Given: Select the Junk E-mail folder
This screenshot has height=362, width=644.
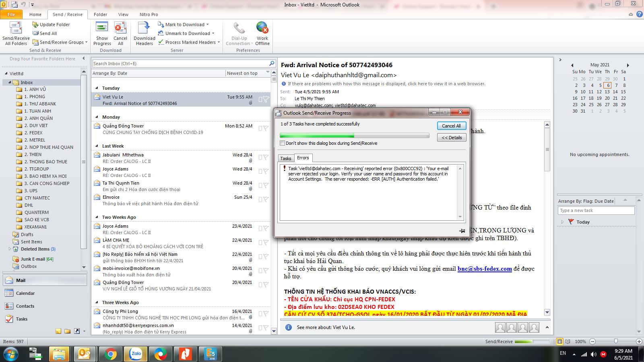Looking at the screenshot, I should point(33,259).
